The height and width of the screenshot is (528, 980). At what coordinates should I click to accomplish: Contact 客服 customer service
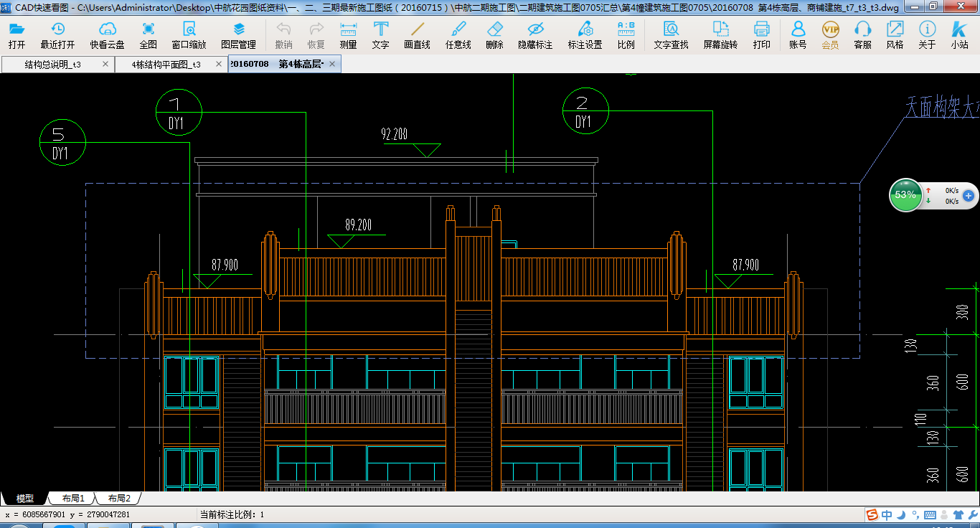click(862, 34)
